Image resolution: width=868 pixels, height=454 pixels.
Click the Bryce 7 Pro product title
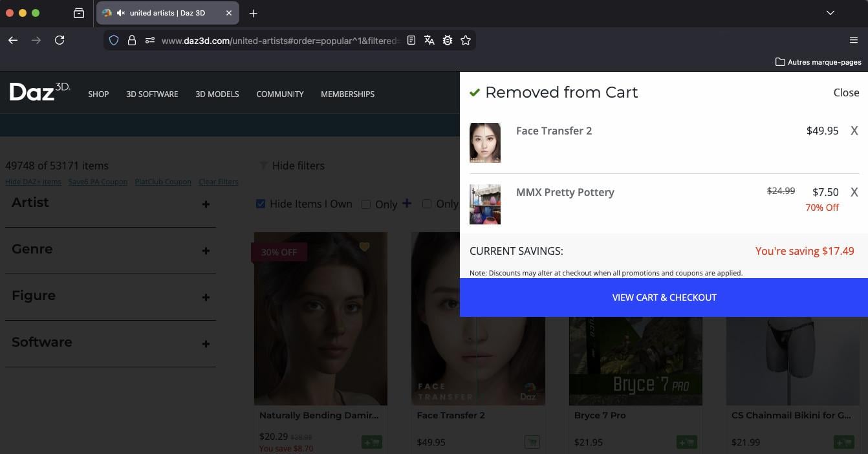[600, 415]
